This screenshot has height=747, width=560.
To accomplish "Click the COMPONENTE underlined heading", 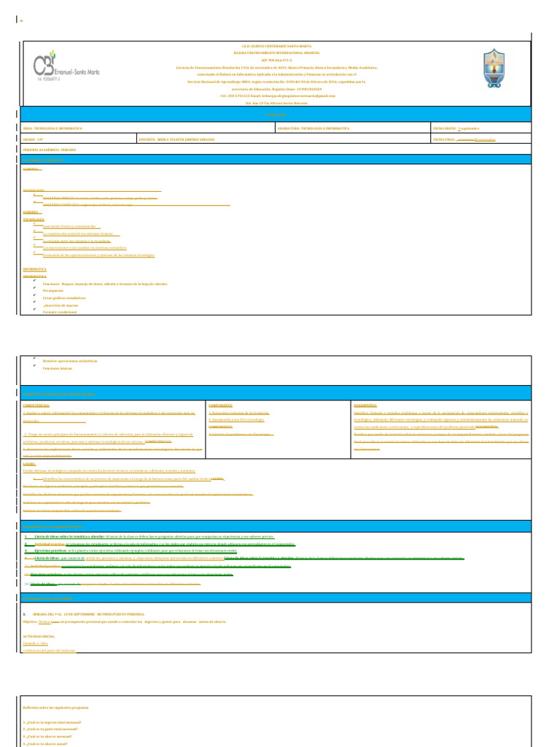I will tap(220, 406).
